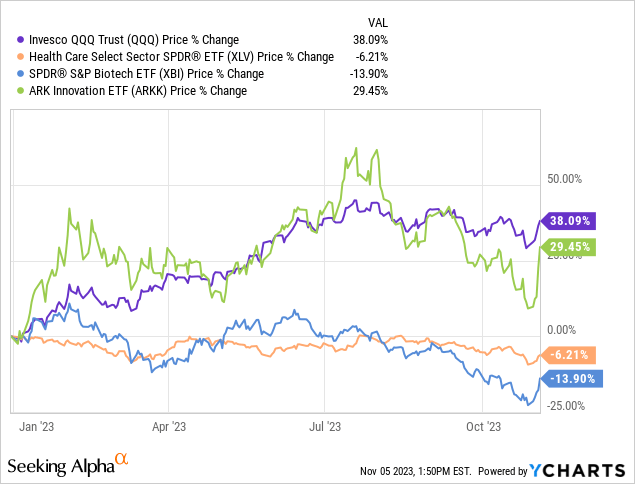Click the blue -13.90% end-of-line flag
Viewport: 635px width, 484px height.
tap(569, 377)
